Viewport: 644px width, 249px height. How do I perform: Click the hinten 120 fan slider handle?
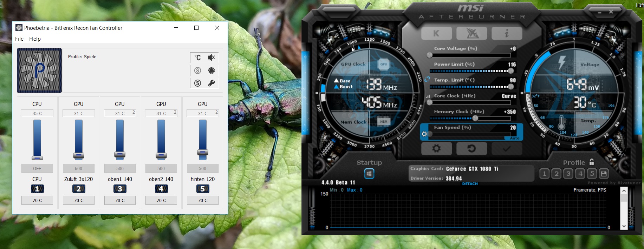coord(203,152)
